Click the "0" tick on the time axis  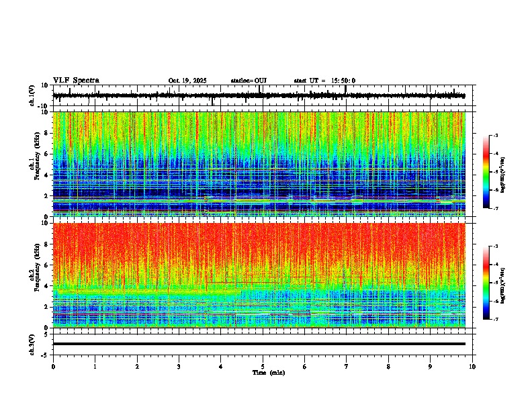coord(53,367)
